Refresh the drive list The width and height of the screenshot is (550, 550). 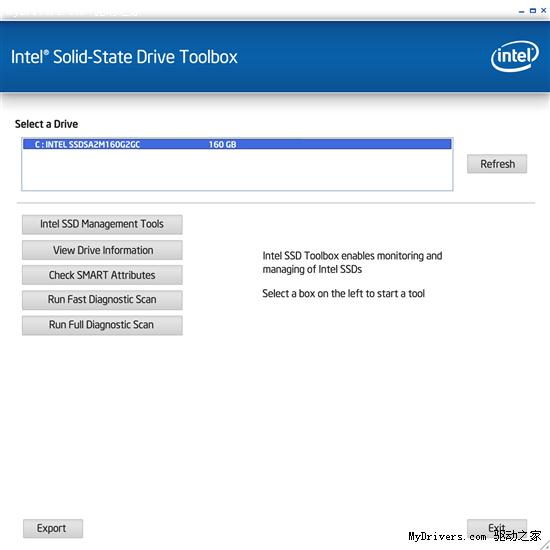pyautogui.click(x=497, y=164)
